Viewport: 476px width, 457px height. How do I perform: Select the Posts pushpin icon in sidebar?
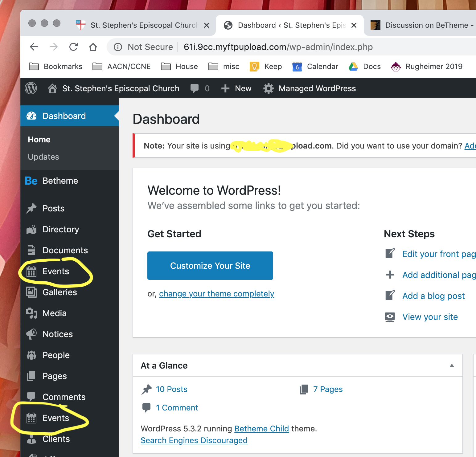click(x=31, y=208)
